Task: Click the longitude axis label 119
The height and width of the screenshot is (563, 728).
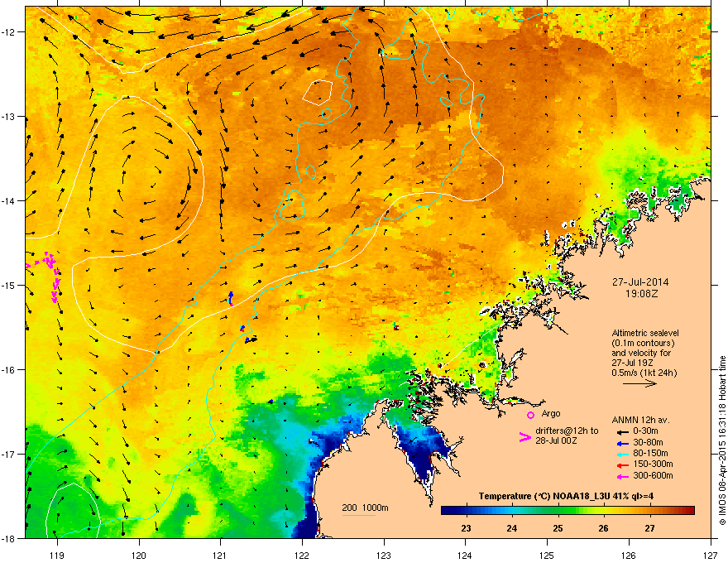Action: [x=57, y=555]
